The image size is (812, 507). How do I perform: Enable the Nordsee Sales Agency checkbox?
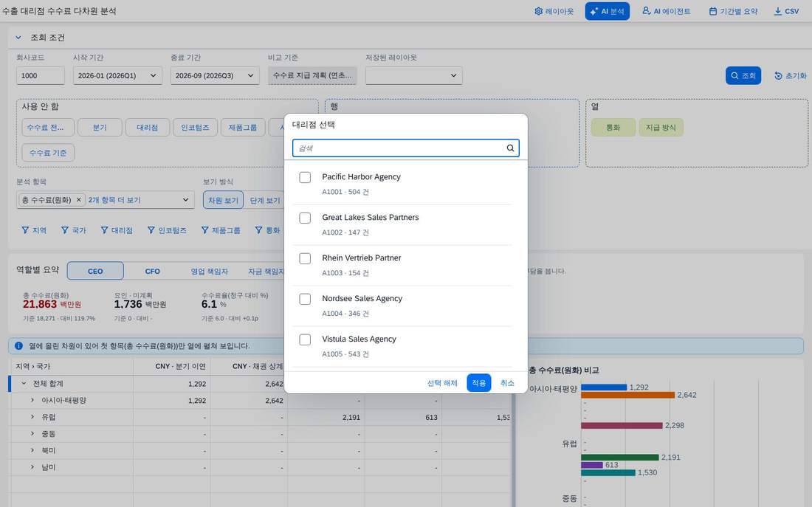305,300
